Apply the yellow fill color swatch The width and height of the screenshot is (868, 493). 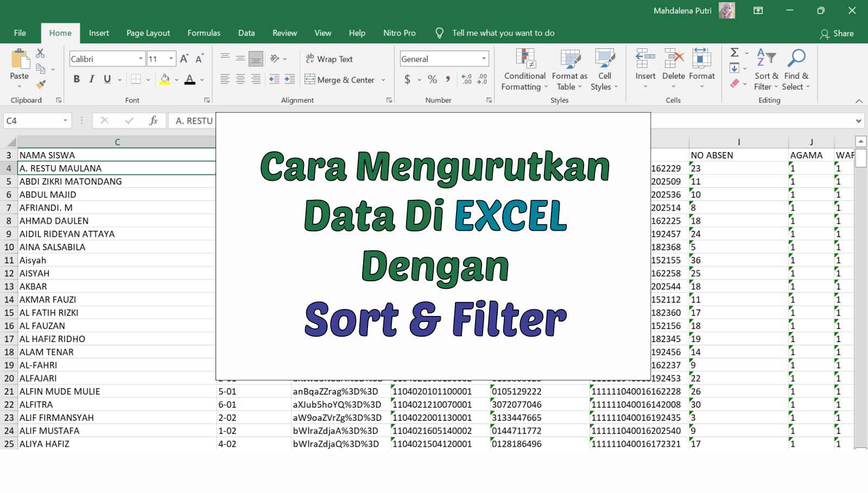click(x=165, y=79)
